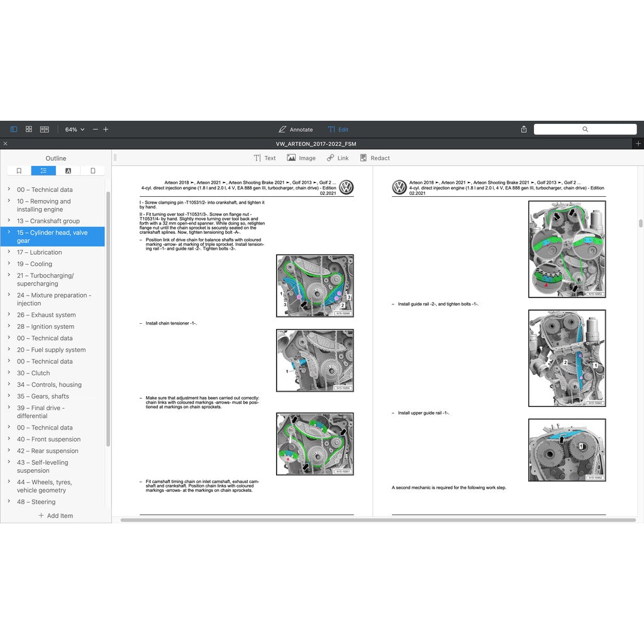Image resolution: width=644 pixels, height=644 pixels.
Task: Switch to Edit mode
Action: pyautogui.click(x=338, y=130)
